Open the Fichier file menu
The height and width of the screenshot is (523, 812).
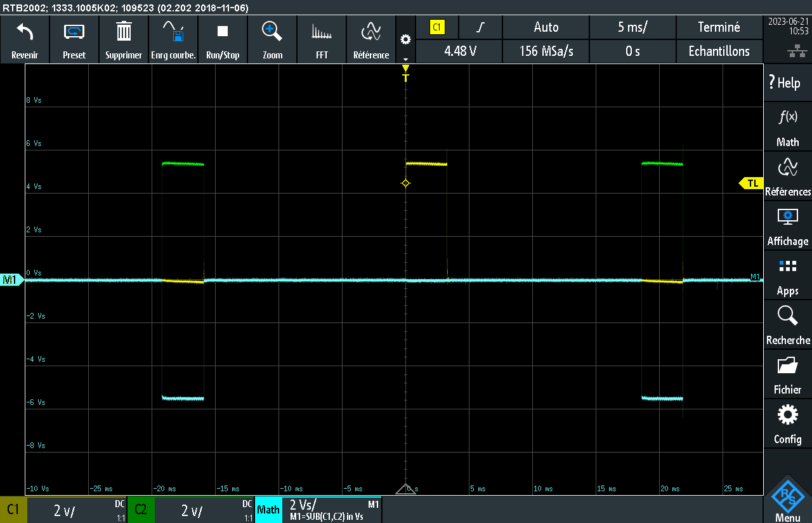coord(787,376)
